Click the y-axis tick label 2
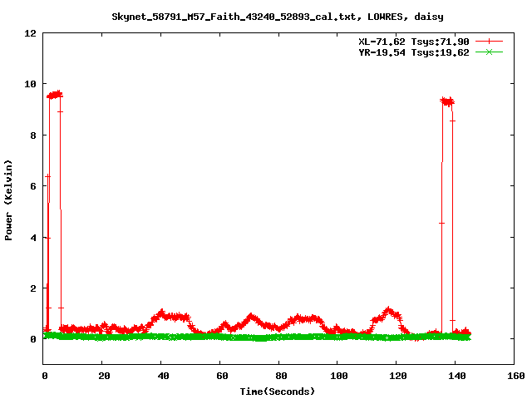The height and width of the screenshot is (399, 532). (x=33, y=288)
